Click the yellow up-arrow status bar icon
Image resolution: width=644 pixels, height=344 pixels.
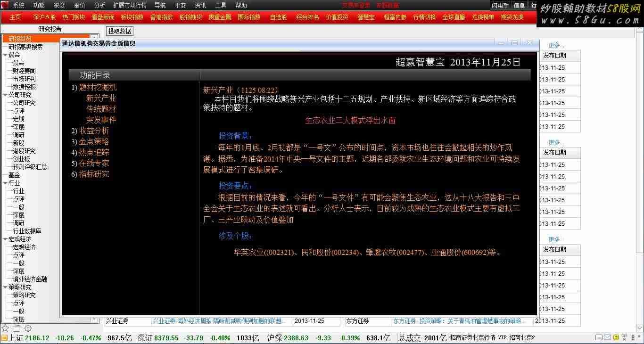tap(616, 338)
